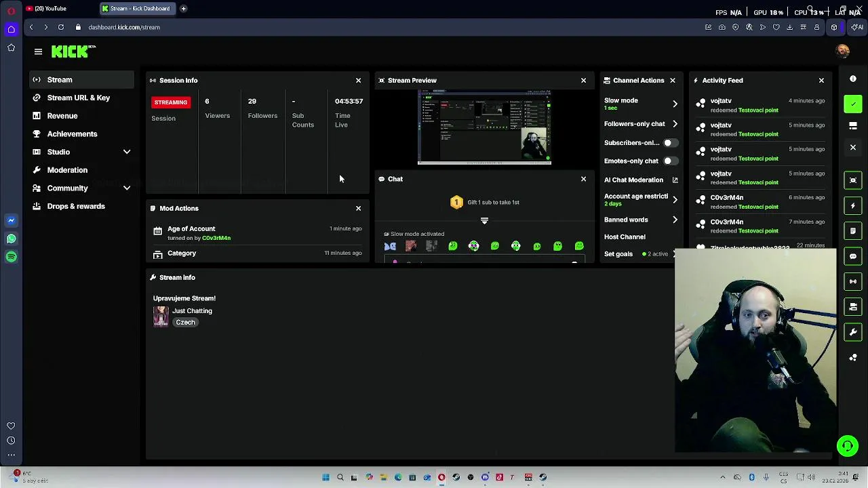Click Just Chatting category in Stream Info
The height and width of the screenshot is (488, 868).
pos(192,311)
